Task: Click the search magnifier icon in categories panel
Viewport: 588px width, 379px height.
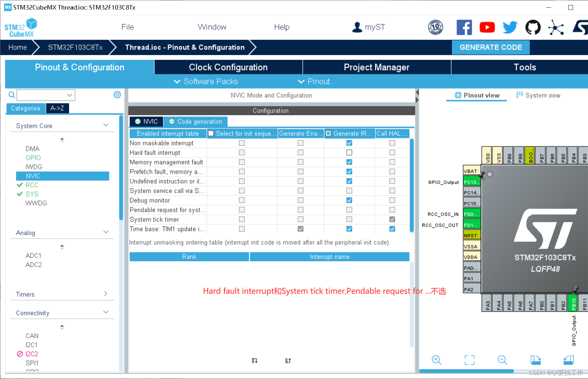Action: click(12, 95)
